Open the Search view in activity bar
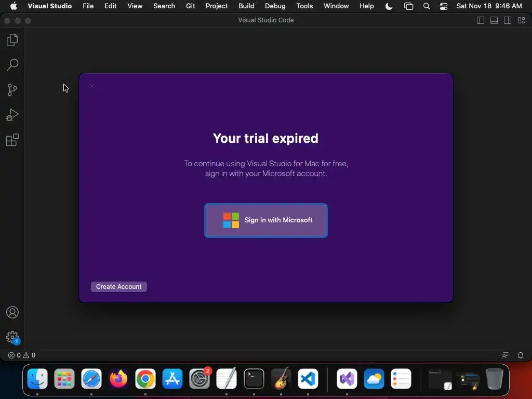Viewport: 532px width, 399px height. (x=12, y=65)
